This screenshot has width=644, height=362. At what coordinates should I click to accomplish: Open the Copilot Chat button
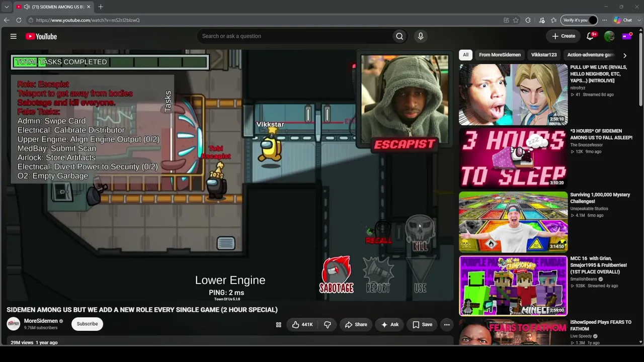[x=623, y=20]
